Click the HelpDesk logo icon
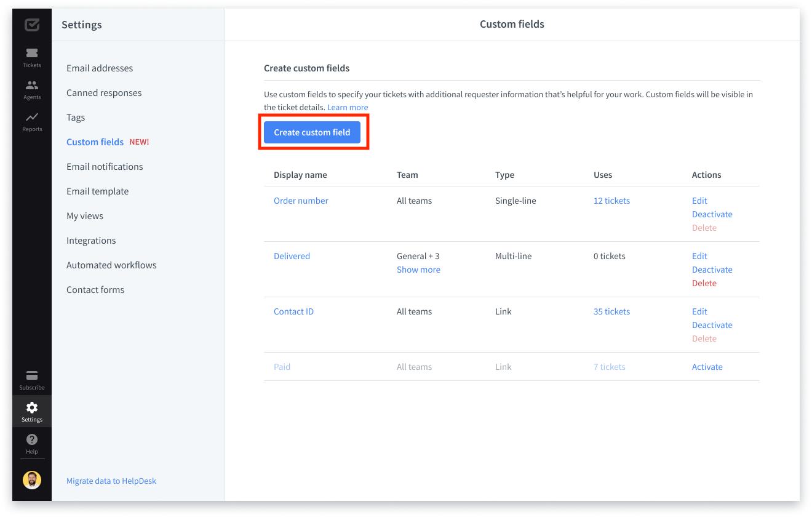Viewport: 812px width, 517px height. (32, 25)
